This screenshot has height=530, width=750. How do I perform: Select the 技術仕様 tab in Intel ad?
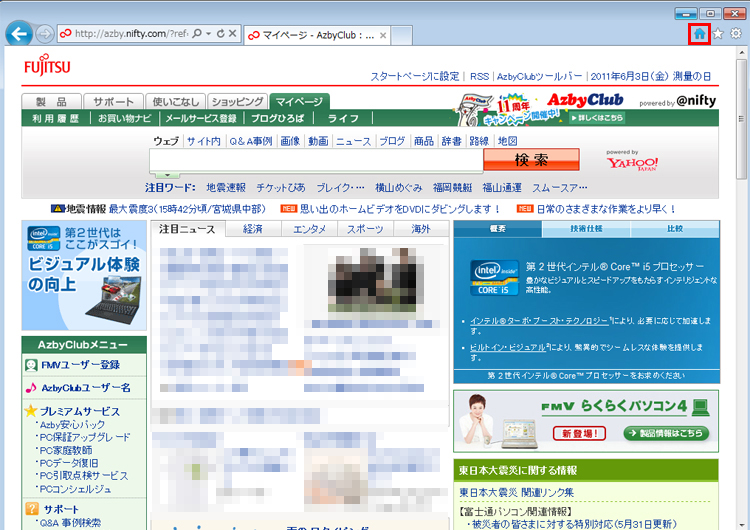coord(586,229)
